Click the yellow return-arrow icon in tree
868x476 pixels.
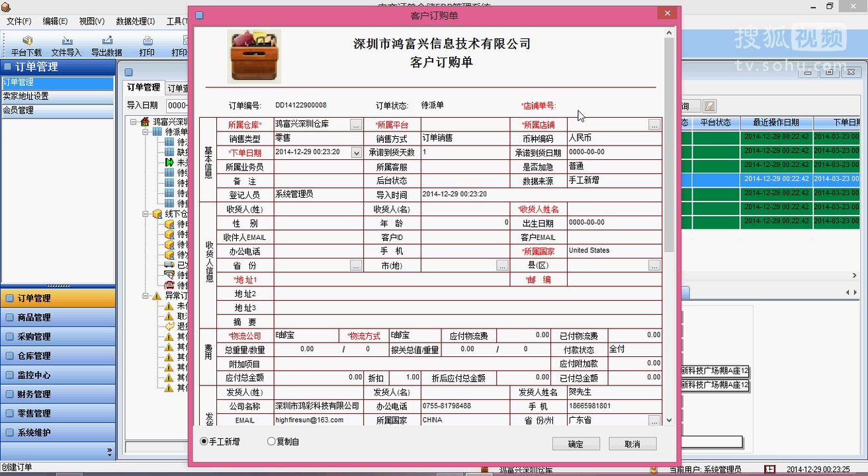169,326
